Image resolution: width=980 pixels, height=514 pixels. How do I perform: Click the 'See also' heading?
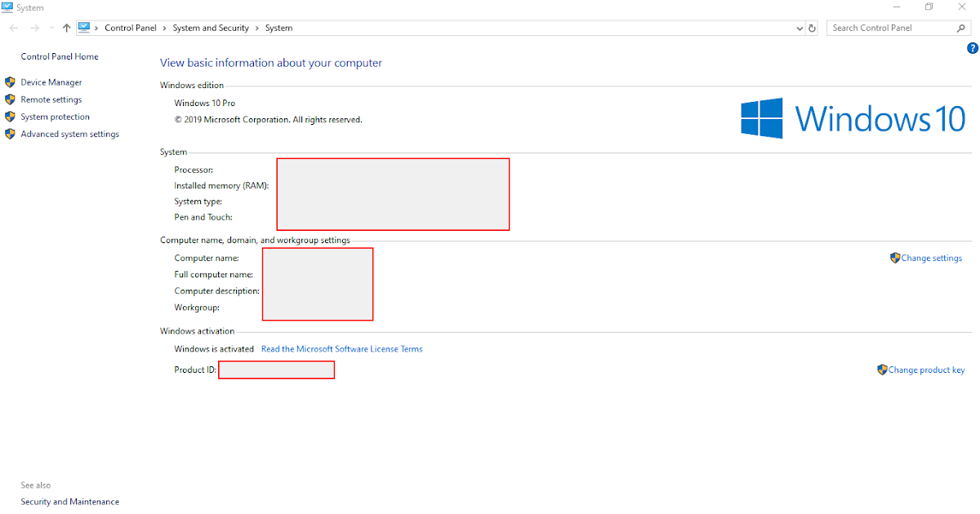point(36,485)
